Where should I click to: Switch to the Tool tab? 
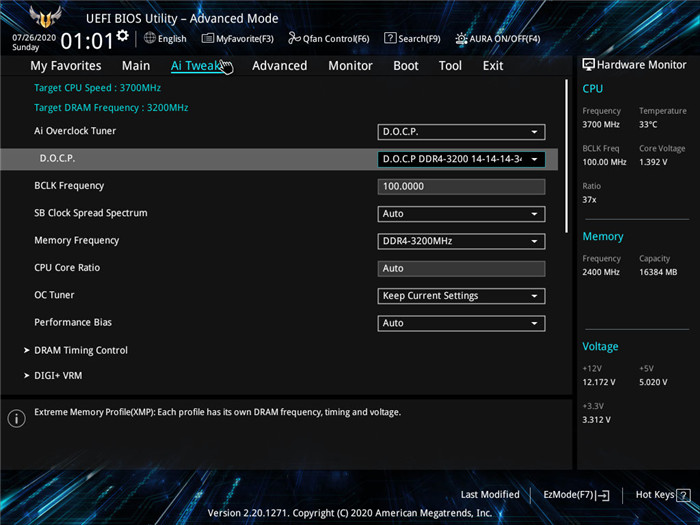(x=450, y=66)
